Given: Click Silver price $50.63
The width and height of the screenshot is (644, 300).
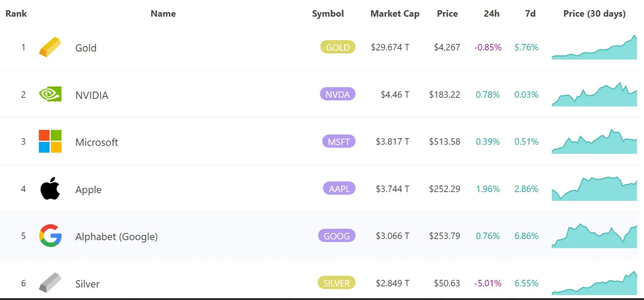Looking at the screenshot, I should click(x=447, y=283).
